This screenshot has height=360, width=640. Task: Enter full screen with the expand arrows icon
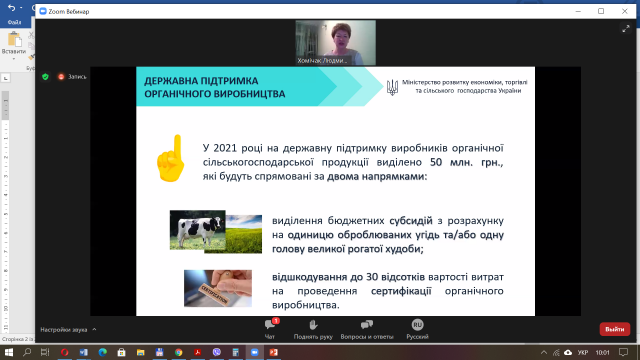tap(626, 29)
